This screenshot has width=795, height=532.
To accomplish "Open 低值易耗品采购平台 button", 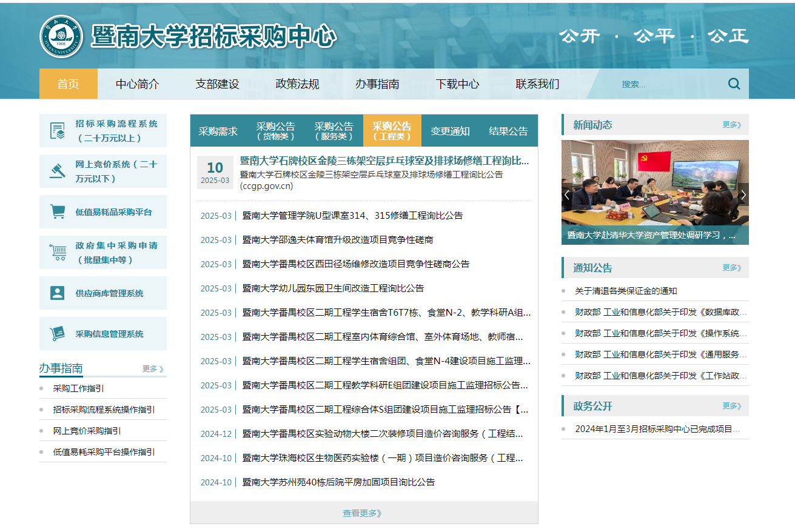I will (103, 212).
